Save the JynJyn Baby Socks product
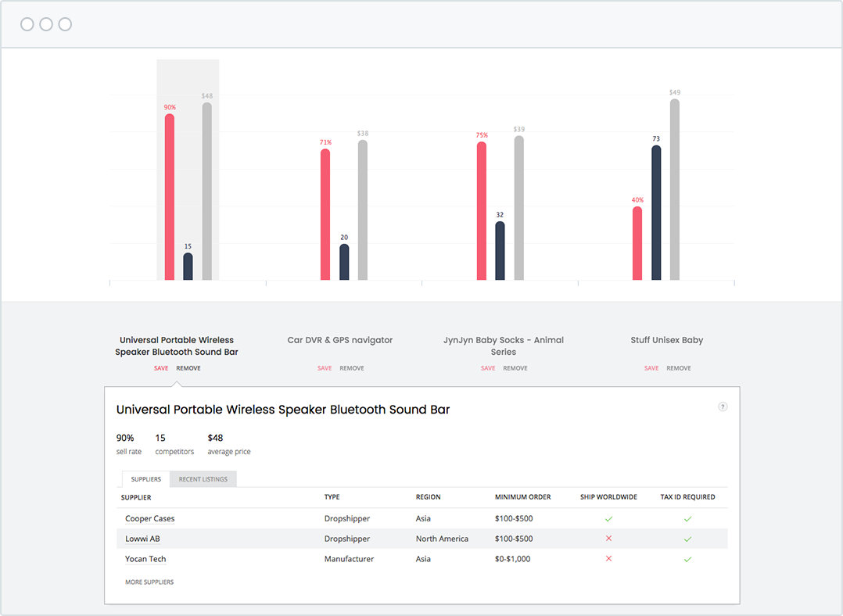 [x=488, y=368]
